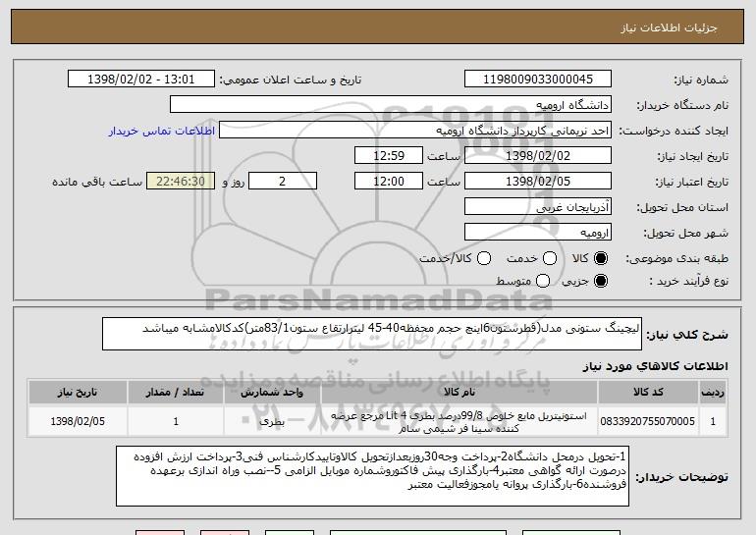Click the general description text box شرح کلی نیاز
The height and width of the screenshot is (535, 756).
pyautogui.click(x=372, y=334)
